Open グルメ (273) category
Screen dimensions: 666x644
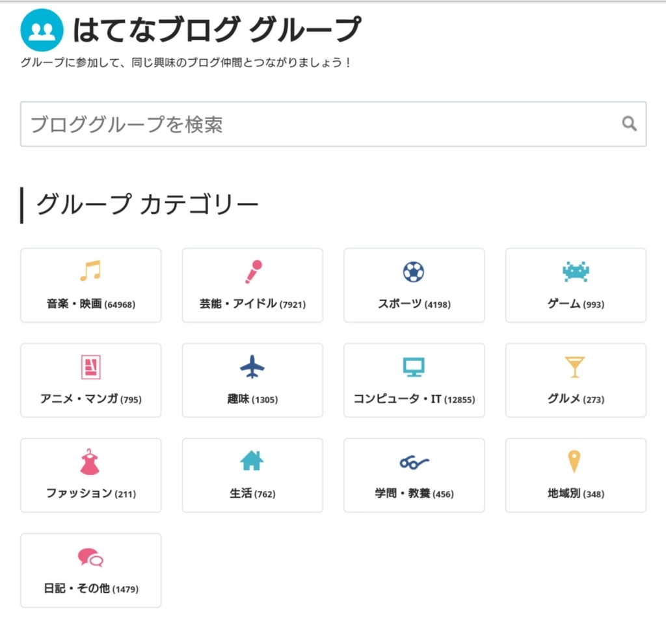(576, 380)
